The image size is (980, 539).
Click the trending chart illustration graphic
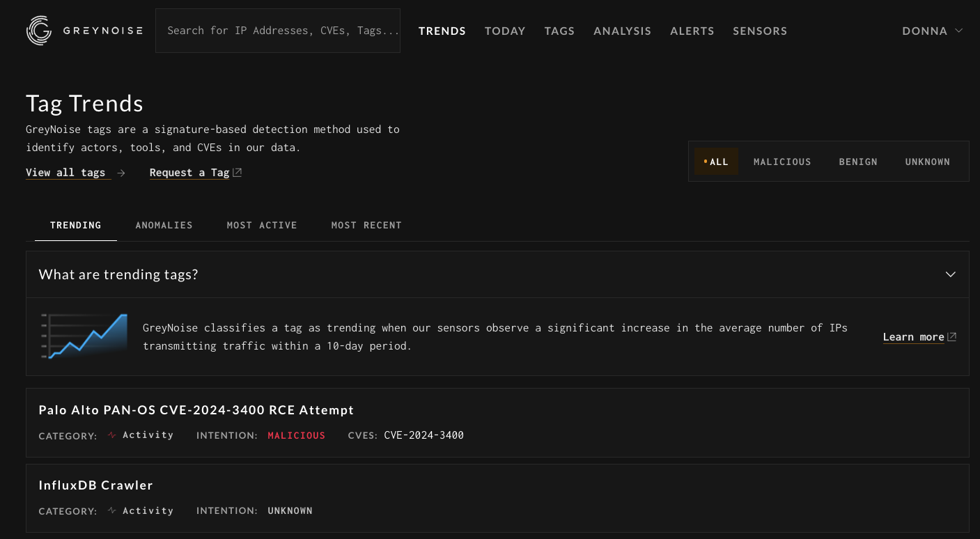pyautogui.click(x=84, y=337)
